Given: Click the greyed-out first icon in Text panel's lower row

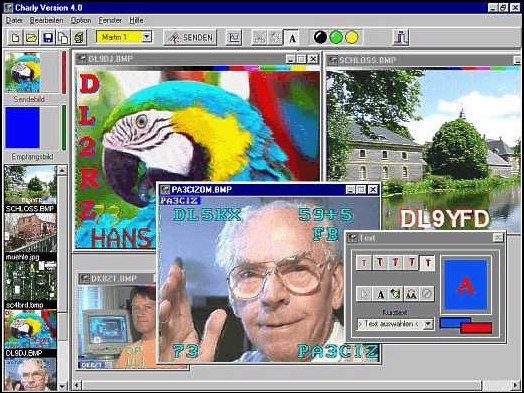Looking at the screenshot, I should click(364, 294).
